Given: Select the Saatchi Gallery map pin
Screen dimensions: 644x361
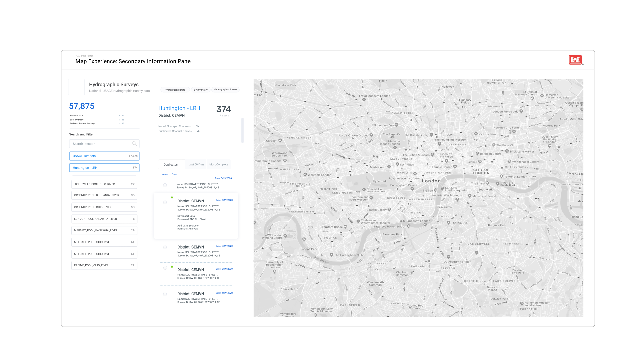Looking at the screenshot, I should coord(389,210).
